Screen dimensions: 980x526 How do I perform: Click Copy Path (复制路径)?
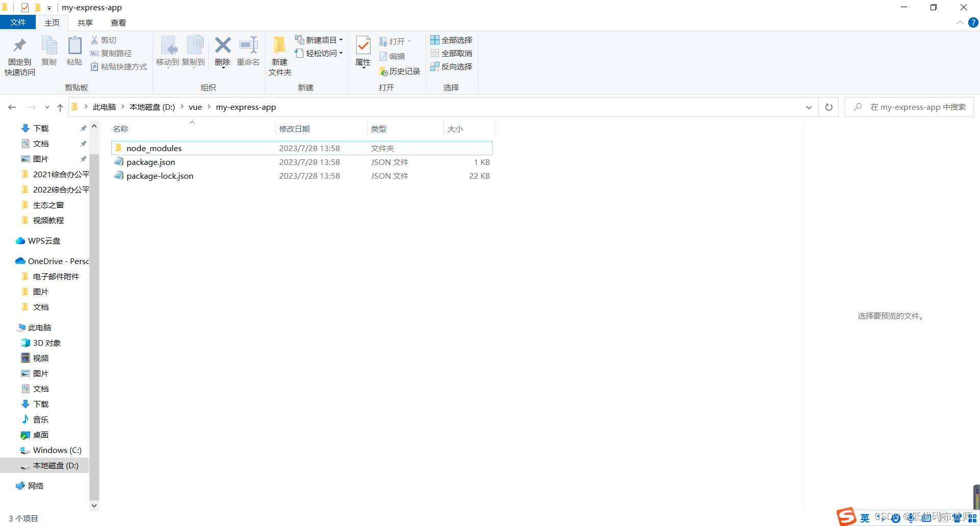tap(111, 53)
